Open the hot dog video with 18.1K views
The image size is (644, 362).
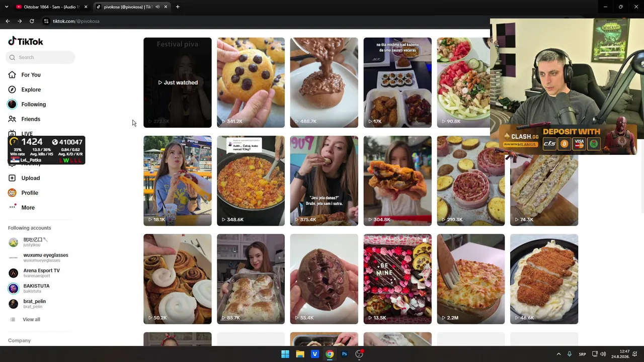[178, 181]
